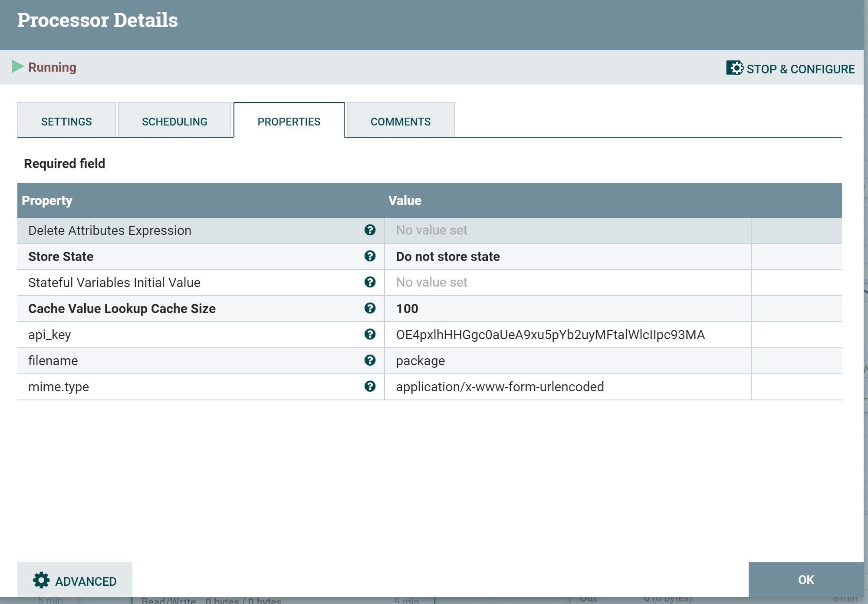Click help icon beside mime.type property
The height and width of the screenshot is (604, 868).
tap(370, 386)
